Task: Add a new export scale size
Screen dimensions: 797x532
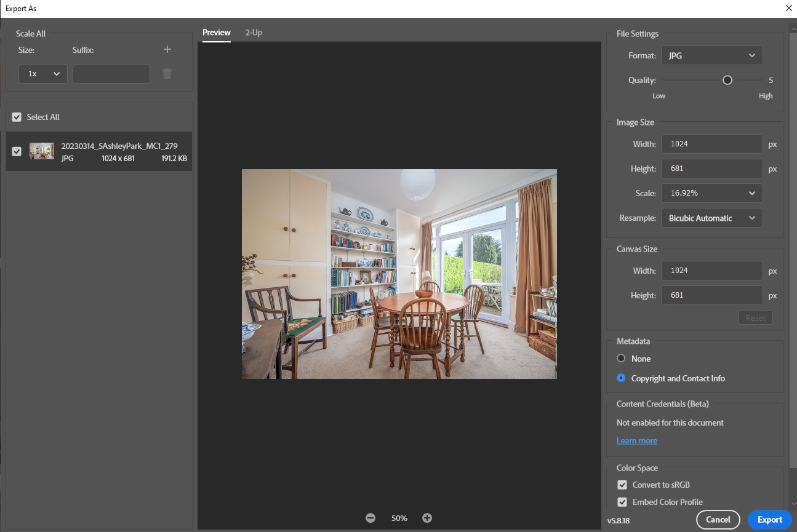Action: [x=167, y=49]
